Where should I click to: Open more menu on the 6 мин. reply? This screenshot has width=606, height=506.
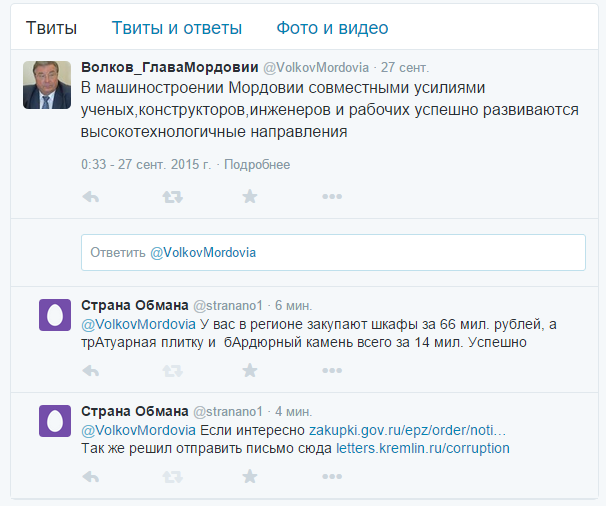(332, 370)
